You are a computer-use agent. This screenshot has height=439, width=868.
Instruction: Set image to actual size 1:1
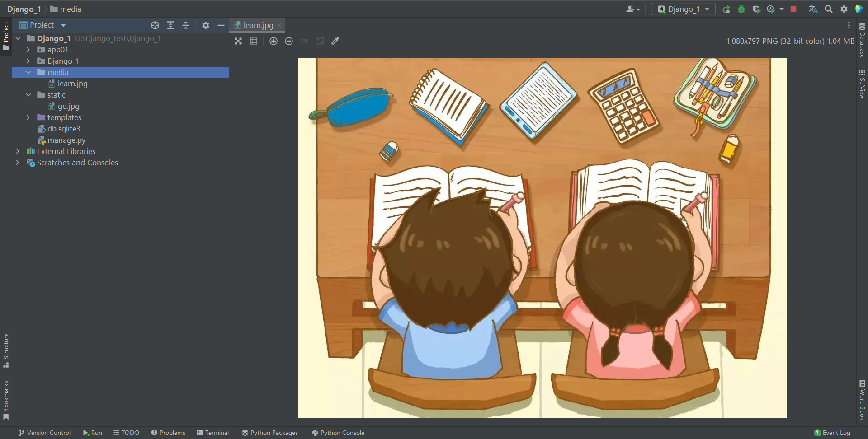point(304,41)
